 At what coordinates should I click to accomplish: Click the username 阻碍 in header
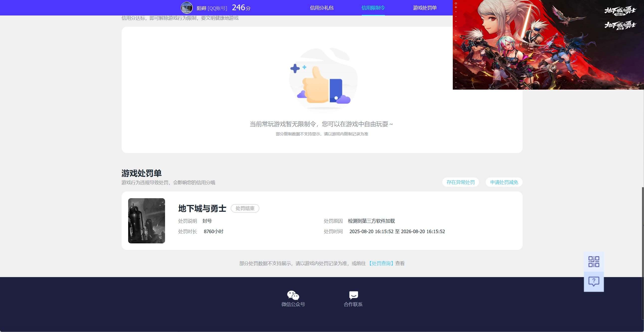pyautogui.click(x=201, y=8)
